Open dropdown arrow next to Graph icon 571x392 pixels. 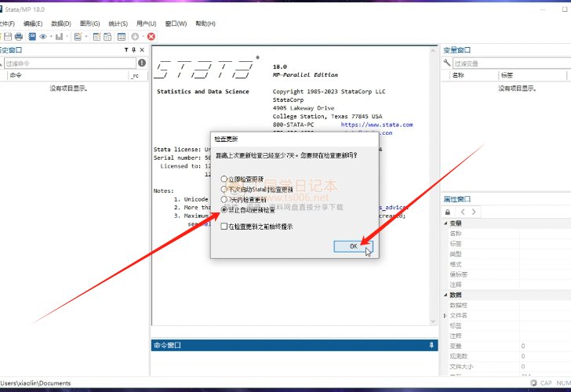[x=67, y=36]
